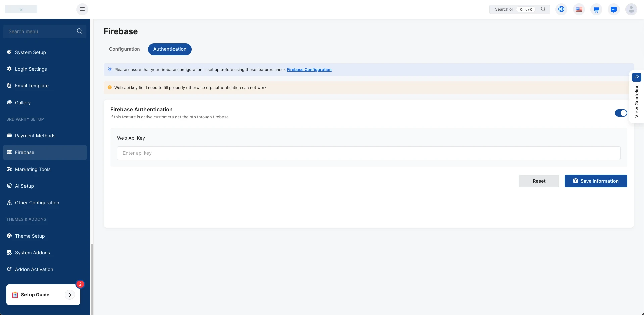Viewport: 644px width, 315px height.
Task: Click the shopping cart icon in header
Action: point(596,9)
